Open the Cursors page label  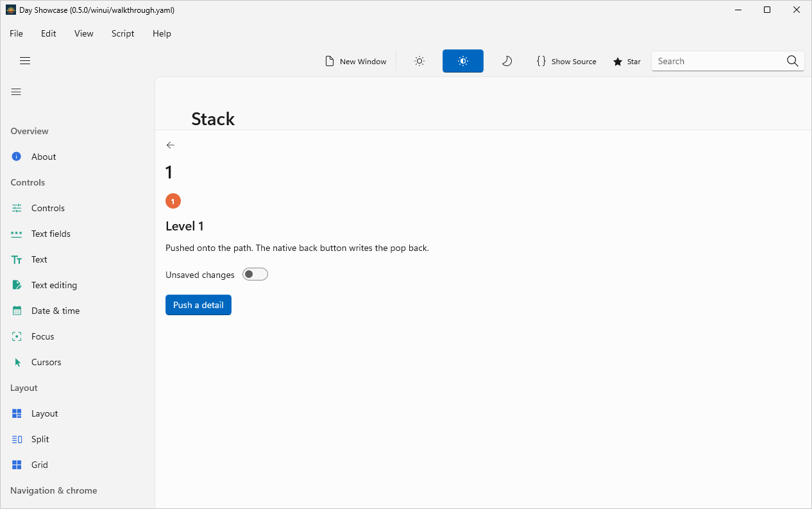pos(46,362)
